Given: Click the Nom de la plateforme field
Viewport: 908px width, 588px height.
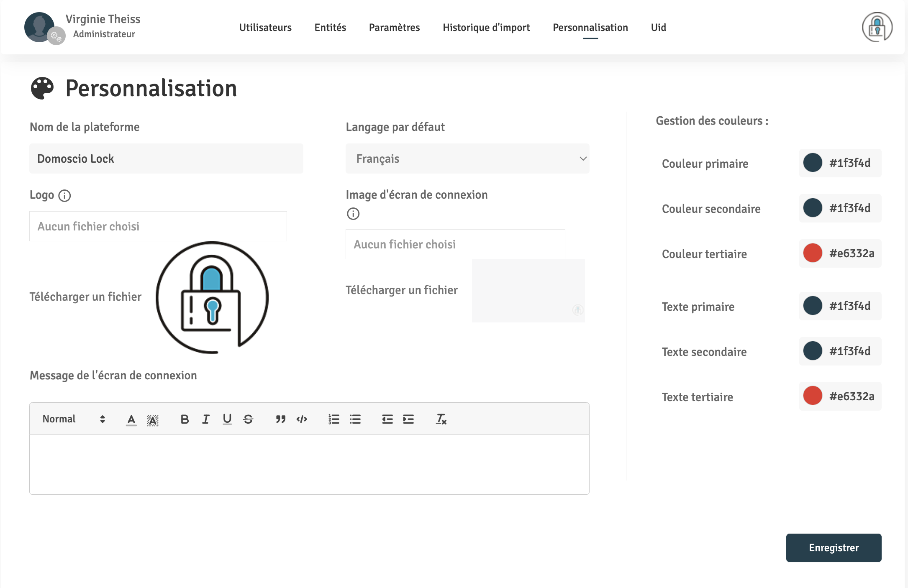Looking at the screenshot, I should [166, 159].
